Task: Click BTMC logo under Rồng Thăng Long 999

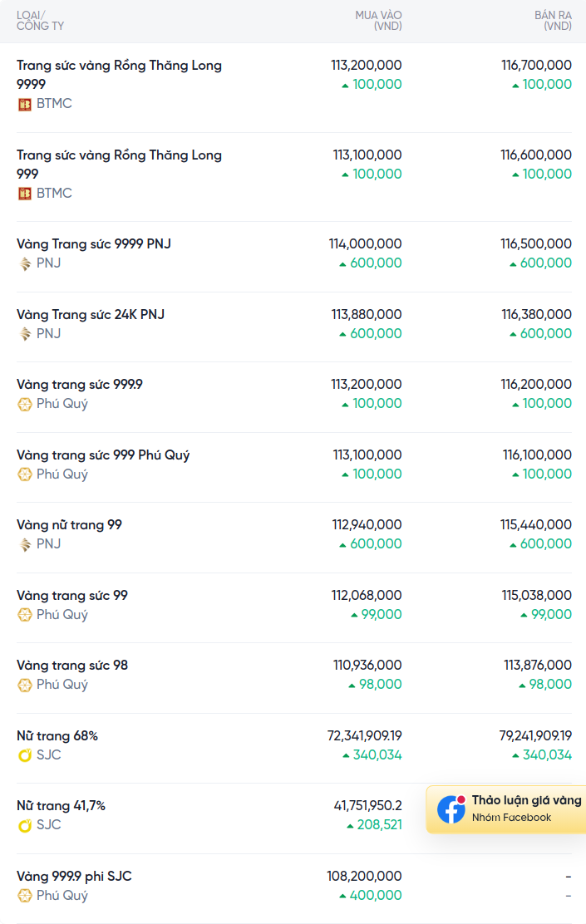Action: click(25, 194)
